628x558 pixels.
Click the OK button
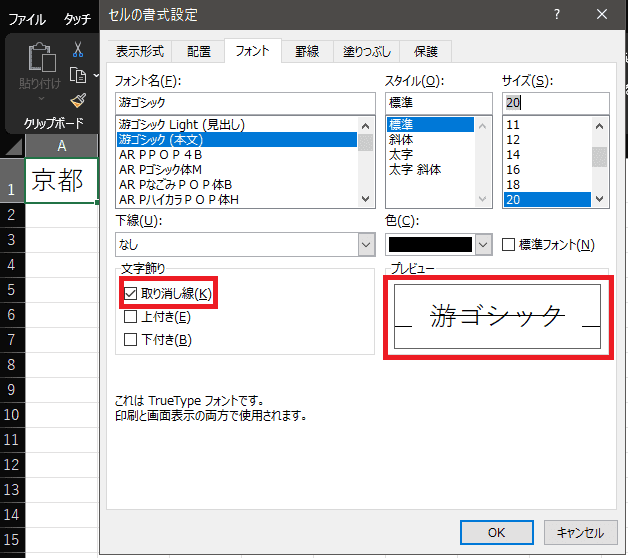pos(496,532)
